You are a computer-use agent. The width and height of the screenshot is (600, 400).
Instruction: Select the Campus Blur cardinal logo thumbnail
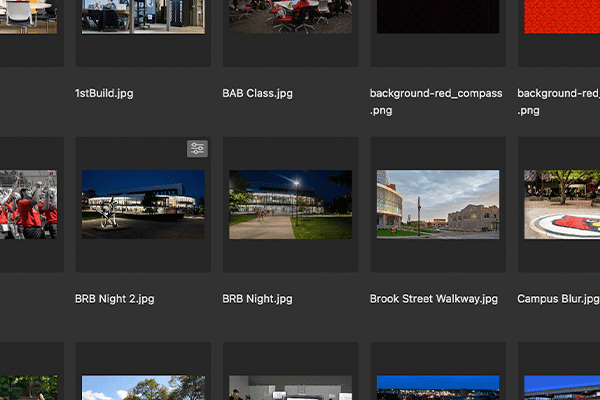pos(561,204)
